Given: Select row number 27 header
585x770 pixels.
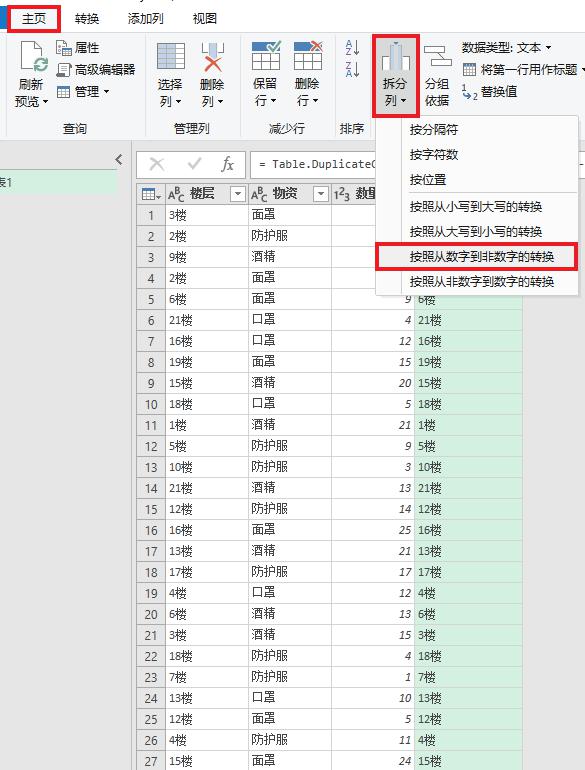Looking at the screenshot, I should tap(151, 761).
